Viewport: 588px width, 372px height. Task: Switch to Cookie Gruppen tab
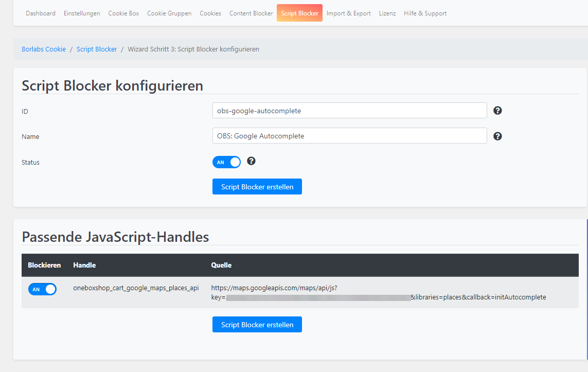pos(169,13)
